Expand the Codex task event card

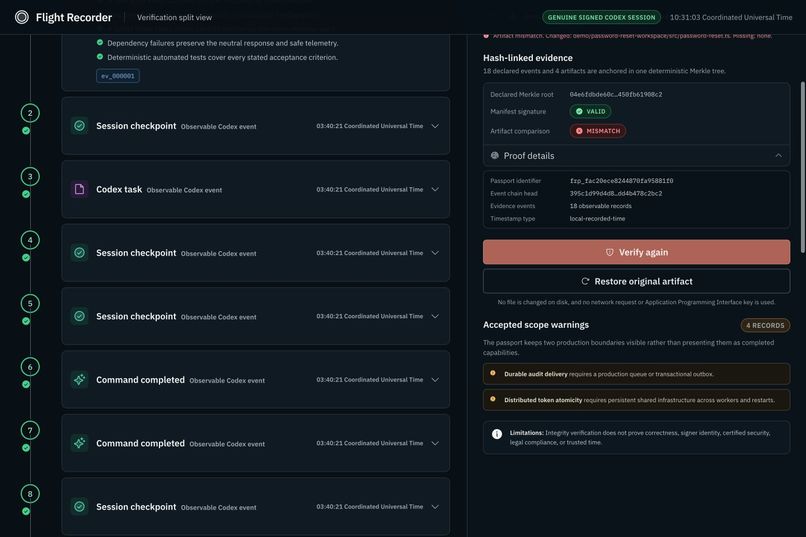coord(435,189)
